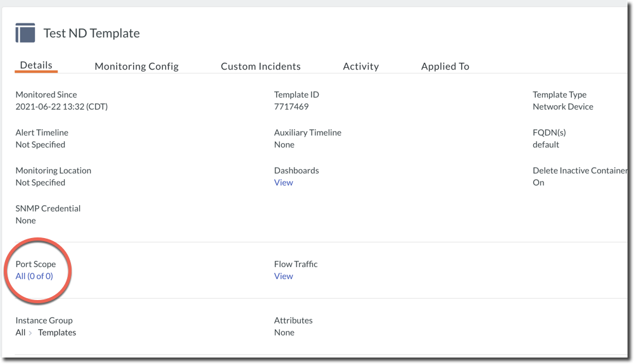Click the Dashboards View link
The image size is (634, 364).
[x=283, y=182]
